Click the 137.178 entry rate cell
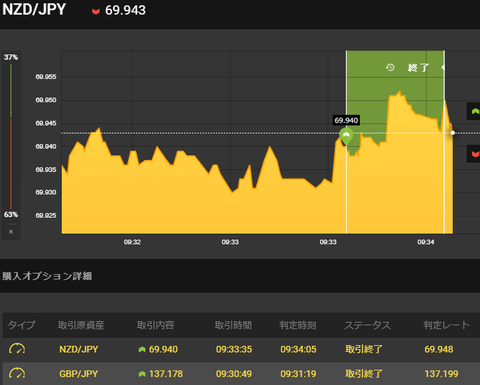The width and height of the screenshot is (480, 385). tap(166, 374)
